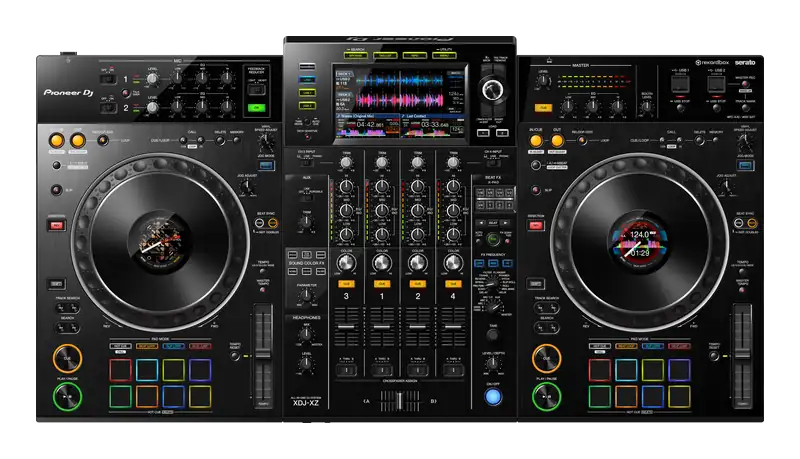800x459 pixels.
Task: Toggle the blue Beat FX ON/OFF button
Action: 493,396
